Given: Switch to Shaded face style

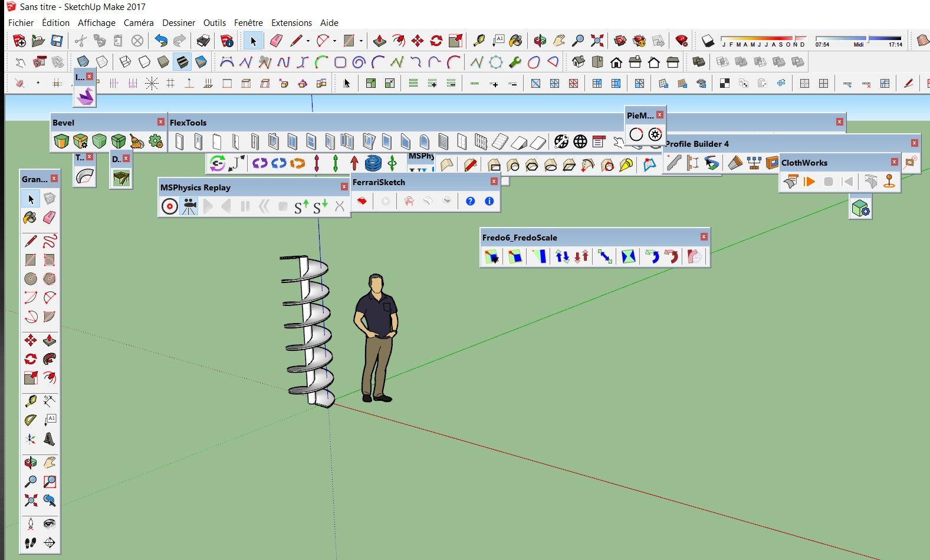Looking at the screenshot, I should tap(163, 62).
